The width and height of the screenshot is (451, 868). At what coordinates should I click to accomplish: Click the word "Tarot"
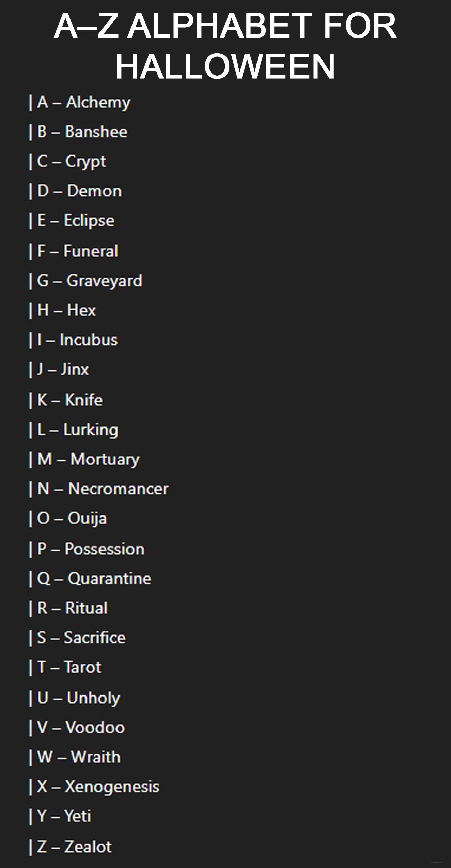[x=83, y=667]
